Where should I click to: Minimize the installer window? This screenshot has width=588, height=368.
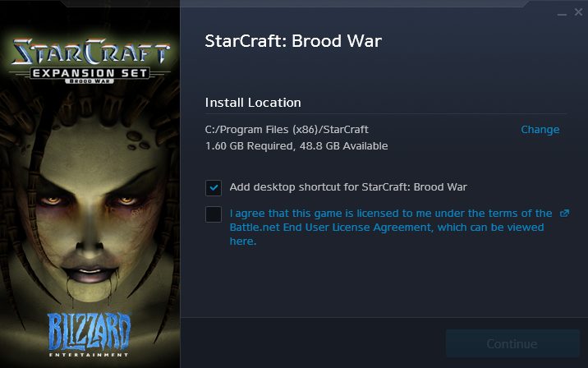(x=562, y=13)
